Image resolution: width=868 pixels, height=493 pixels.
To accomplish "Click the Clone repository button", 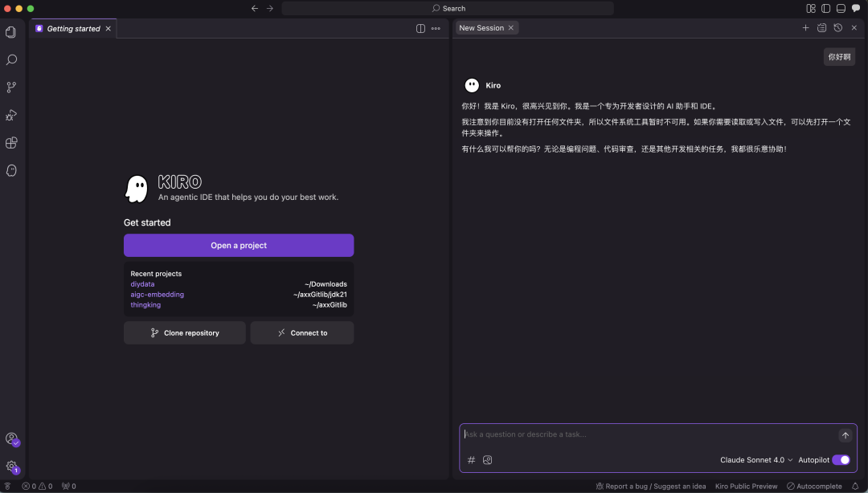I will coord(184,333).
